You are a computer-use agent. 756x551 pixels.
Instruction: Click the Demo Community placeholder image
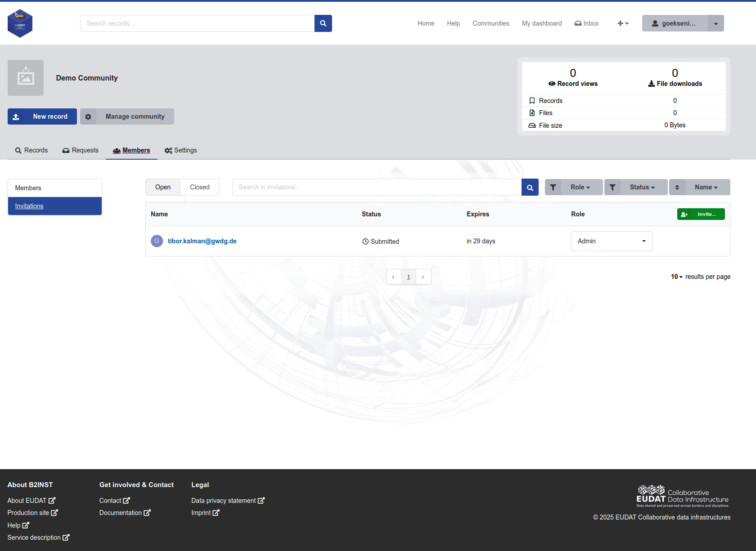[26, 78]
